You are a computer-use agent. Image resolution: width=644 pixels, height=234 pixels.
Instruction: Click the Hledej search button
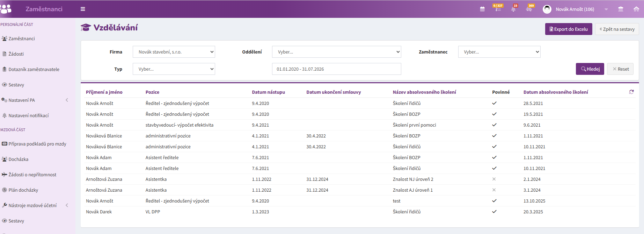(x=590, y=69)
